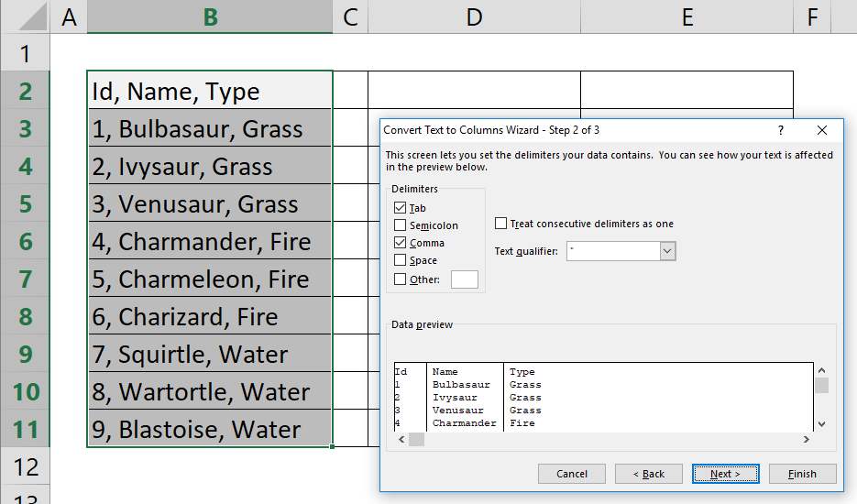Select column C header
This screenshot has height=504, width=857.
350,16
